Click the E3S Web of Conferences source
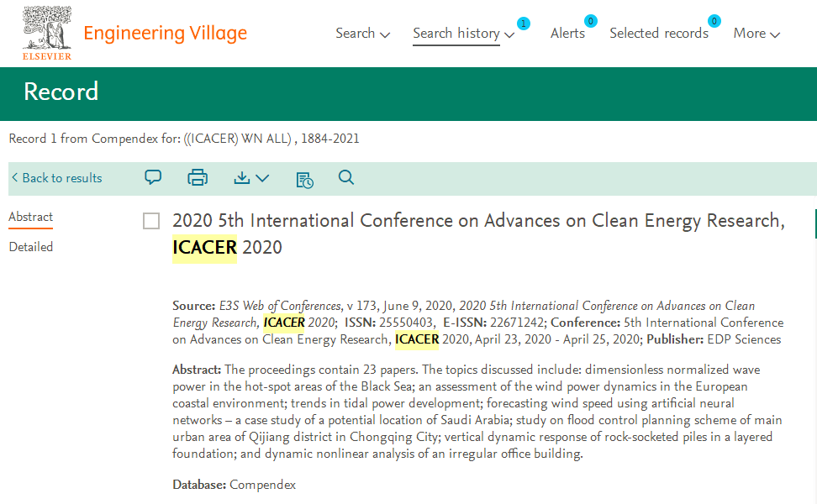Image resolution: width=817 pixels, height=504 pixels. click(x=280, y=306)
